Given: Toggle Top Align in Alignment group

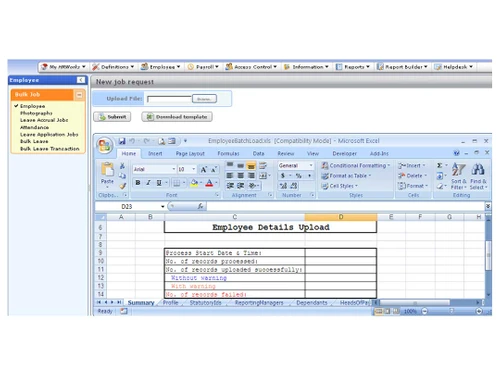Looking at the screenshot, I should pyautogui.click(x=230, y=165).
